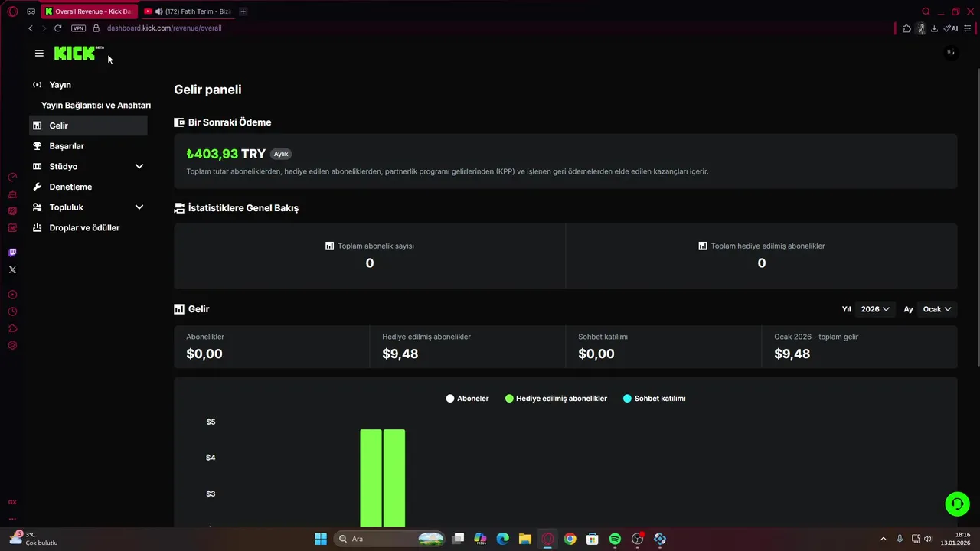Open Twitch in Opera sidebar
The width and height of the screenshot is (980, 551).
(12, 253)
